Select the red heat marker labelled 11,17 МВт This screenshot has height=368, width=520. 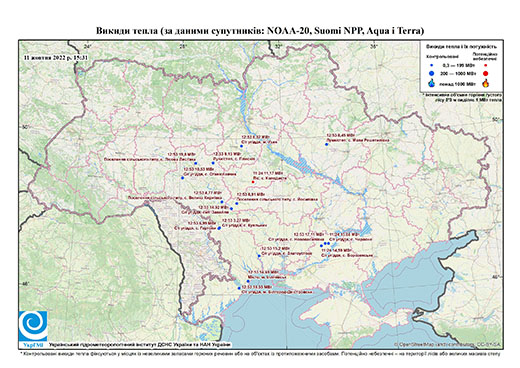pyautogui.click(x=253, y=182)
